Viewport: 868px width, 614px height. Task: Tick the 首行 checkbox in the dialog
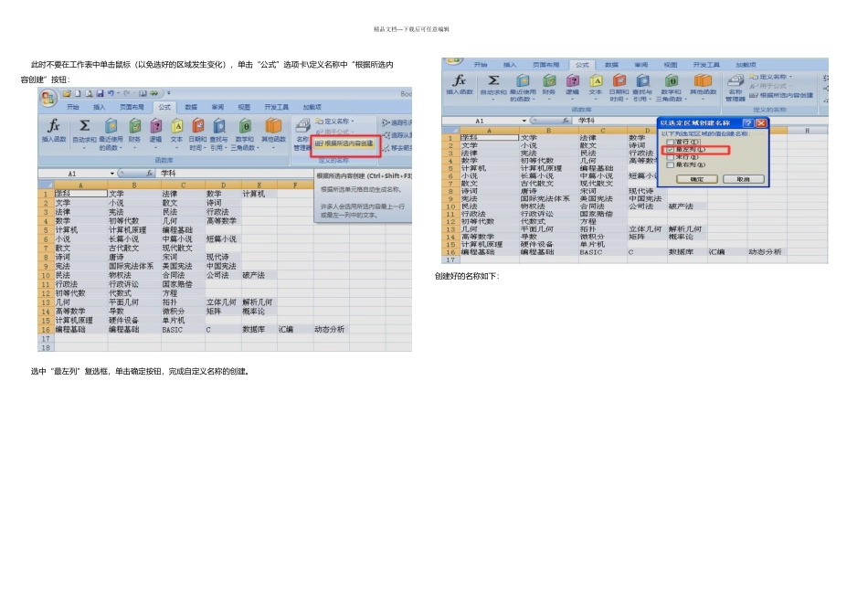click(671, 142)
